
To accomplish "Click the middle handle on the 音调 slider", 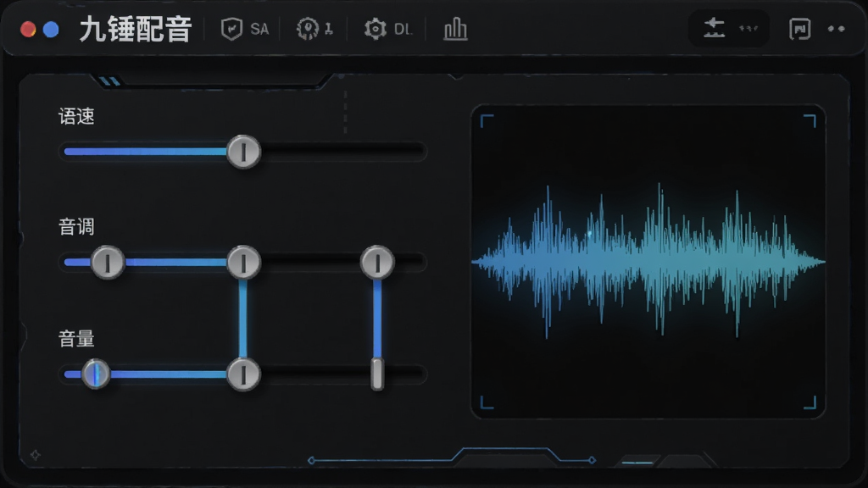I will [243, 262].
